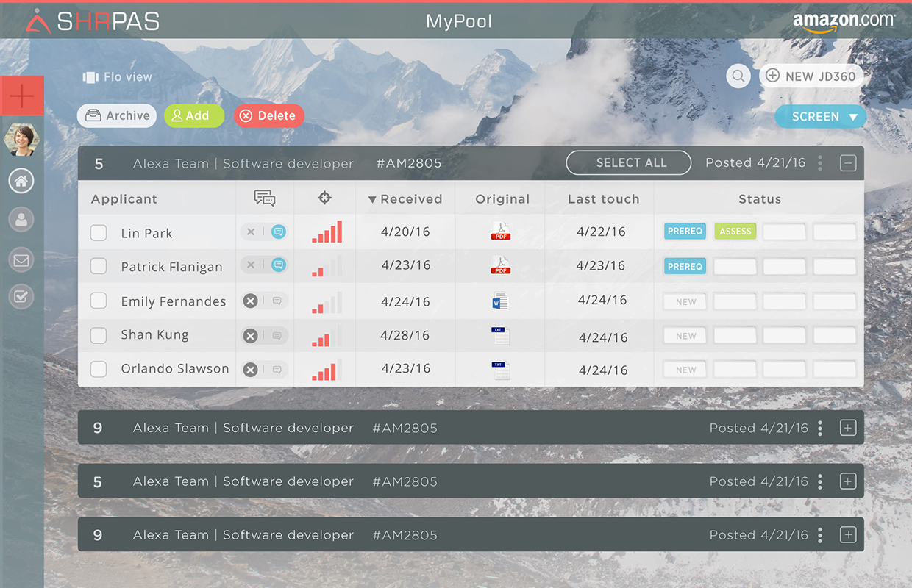Toggle Patrick Flanigan's message switch

[x=265, y=265]
